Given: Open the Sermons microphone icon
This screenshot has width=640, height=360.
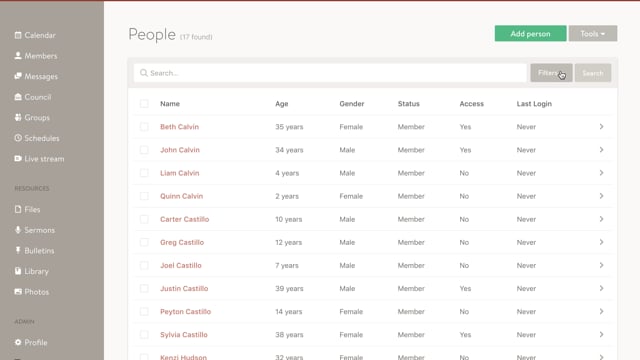Looking at the screenshot, I should point(18,230).
